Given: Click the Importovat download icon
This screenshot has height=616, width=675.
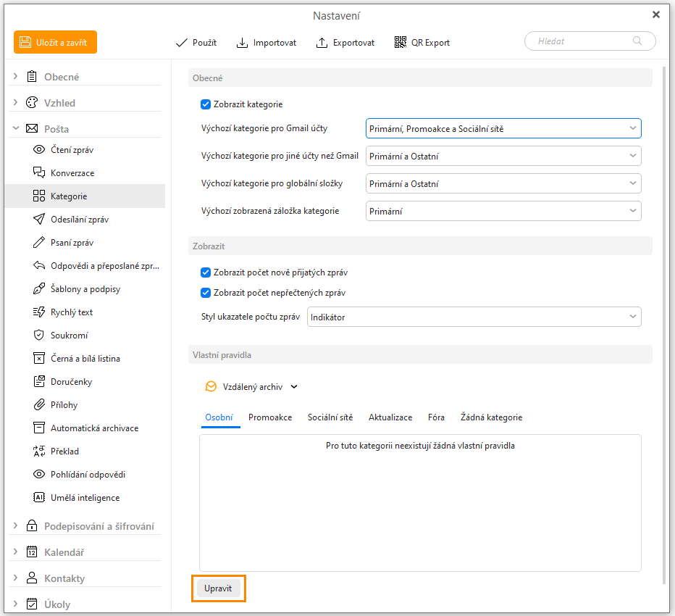Looking at the screenshot, I should [242, 43].
